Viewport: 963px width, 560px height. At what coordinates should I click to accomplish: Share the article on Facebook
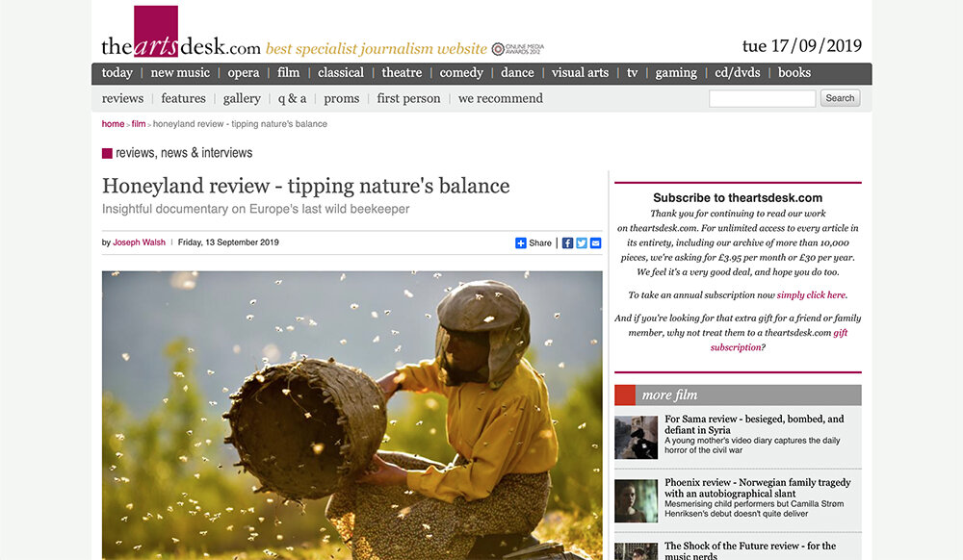[x=567, y=242]
